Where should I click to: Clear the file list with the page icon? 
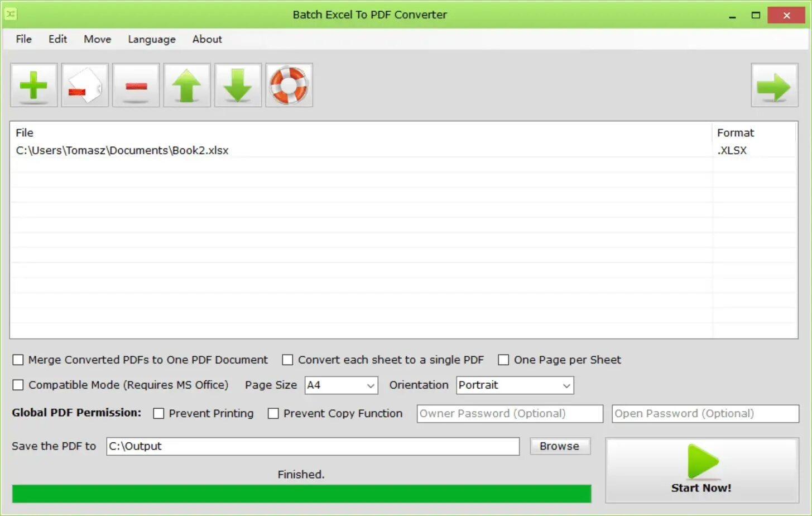pyautogui.click(x=85, y=85)
